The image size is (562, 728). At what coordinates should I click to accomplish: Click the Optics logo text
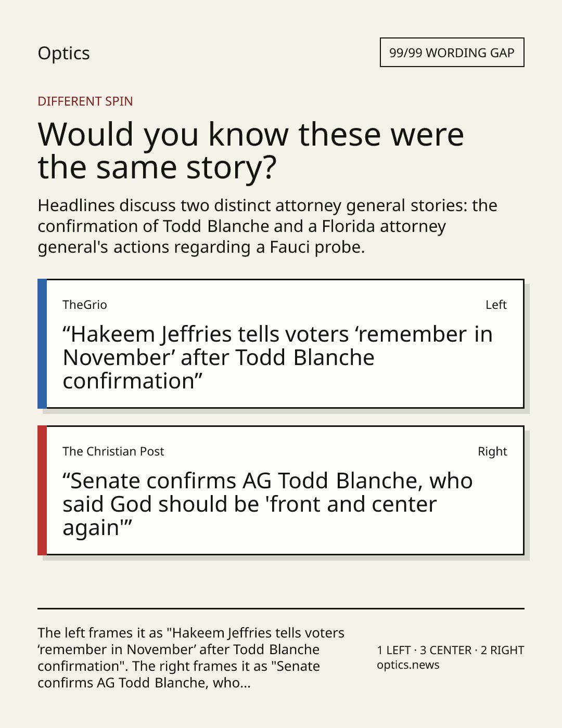[63, 53]
